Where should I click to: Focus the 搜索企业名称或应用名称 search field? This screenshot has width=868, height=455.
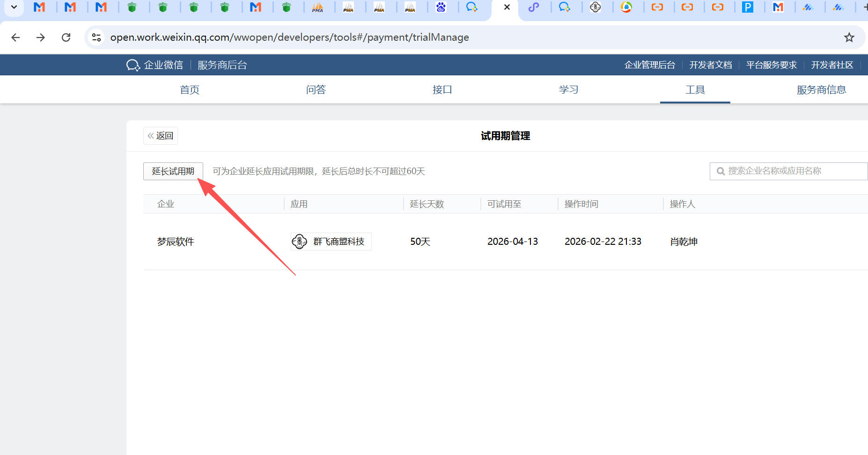click(x=791, y=171)
